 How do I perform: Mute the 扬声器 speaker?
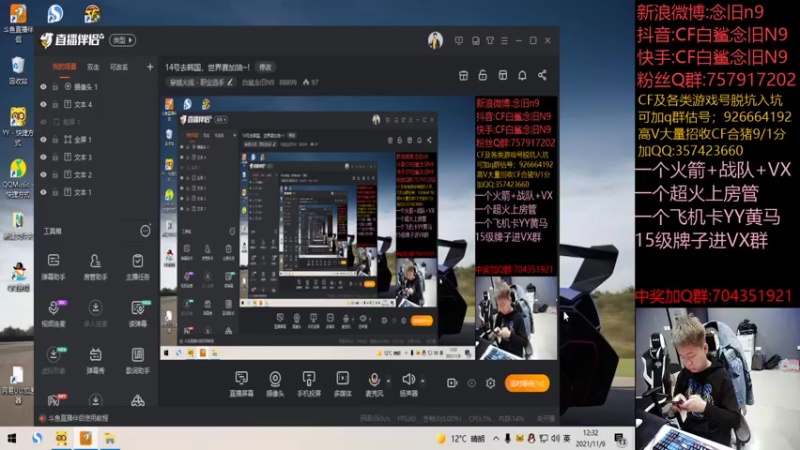click(408, 384)
